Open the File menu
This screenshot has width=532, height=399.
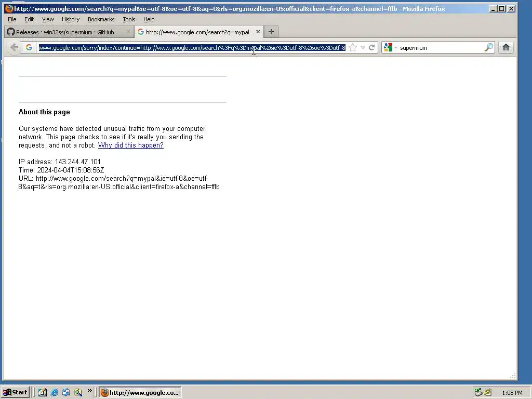tap(12, 19)
